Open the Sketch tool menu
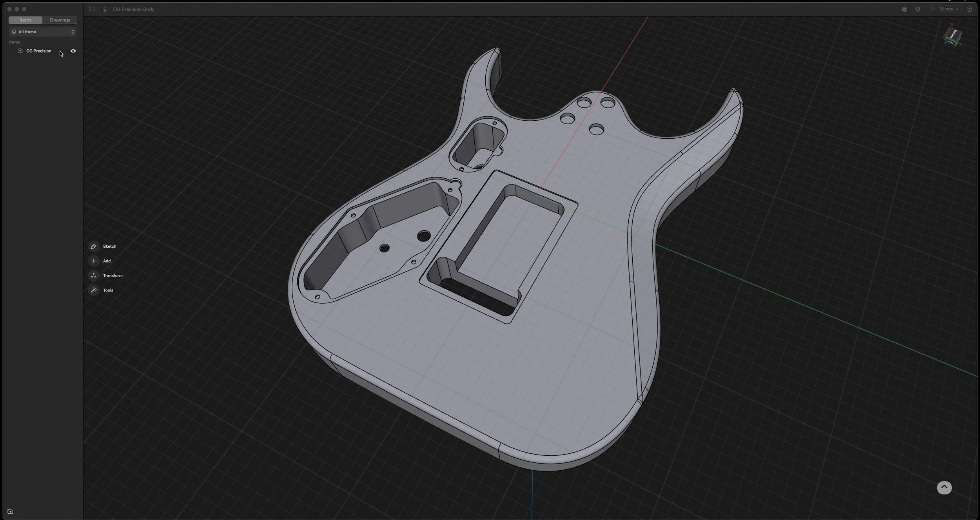 point(94,246)
